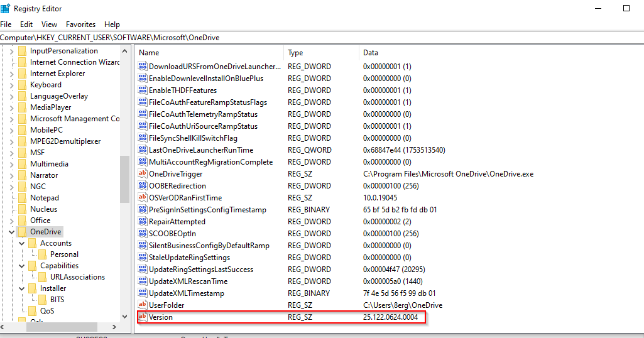Open the File menu
644x338 pixels.
coord(6,25)
